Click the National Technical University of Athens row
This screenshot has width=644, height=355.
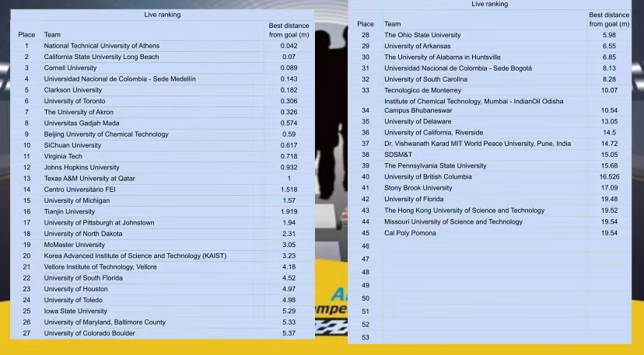coord(101,46)
